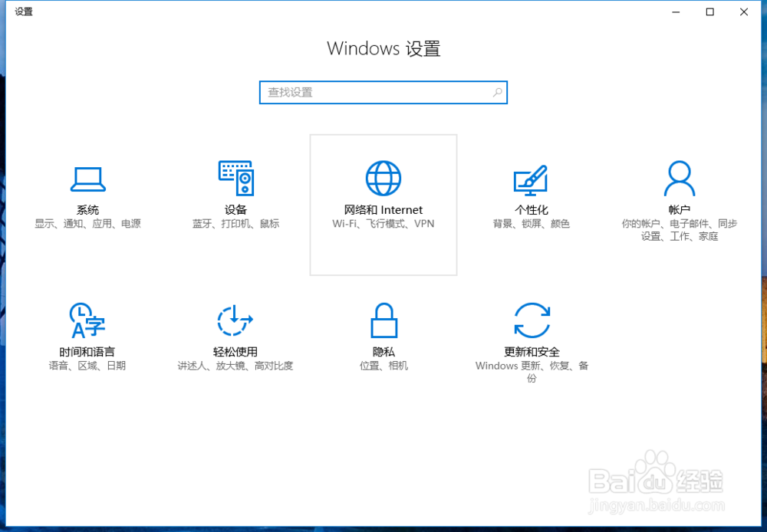767x532 pixels.
Task: Minimize the Settings window
Action: click(675, 12)
